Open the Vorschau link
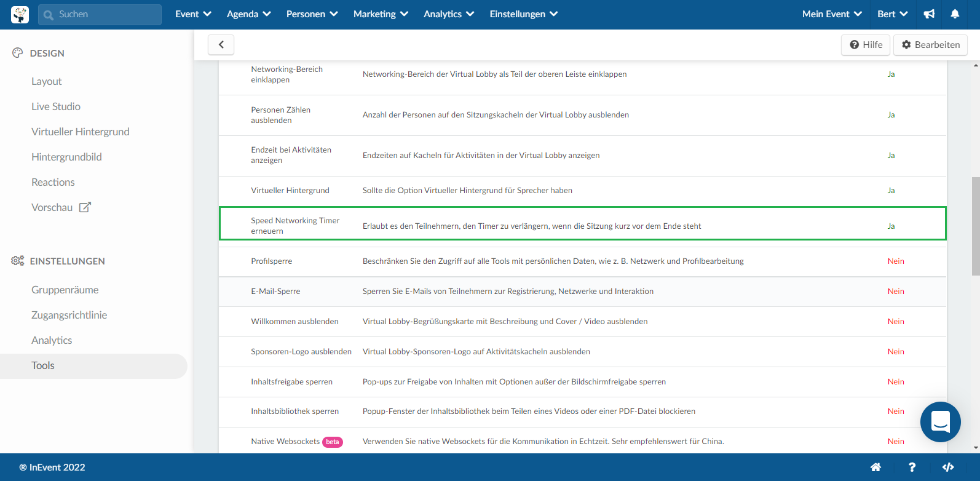This screenshot has height=481, width=980. pos(52,207)
